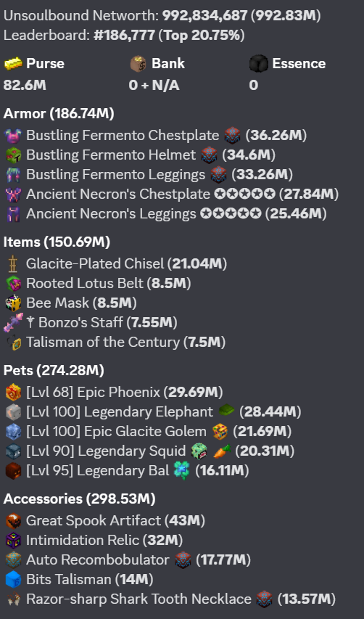Click the Leaderboard rank #186,777 text
This screenshot has height=619, width=364.
coord(124,36)
